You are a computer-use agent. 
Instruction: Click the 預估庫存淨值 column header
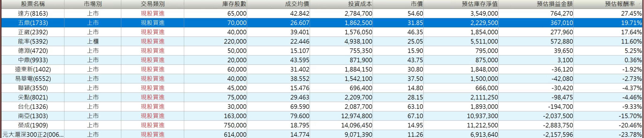click(x=461, y=4)
